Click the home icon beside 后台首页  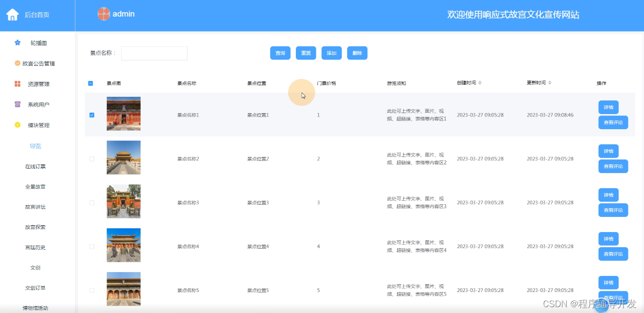pyautogui.click(x=12, y=15)
